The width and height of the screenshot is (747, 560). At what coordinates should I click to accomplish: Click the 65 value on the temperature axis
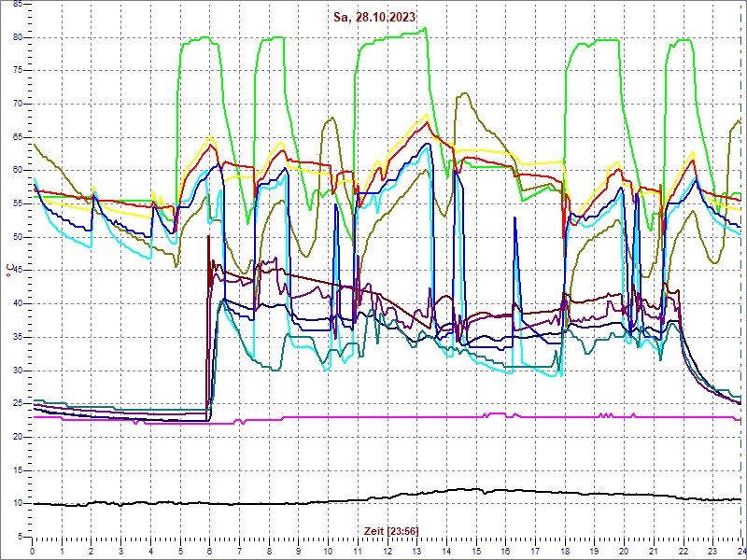tap(17, 137)
